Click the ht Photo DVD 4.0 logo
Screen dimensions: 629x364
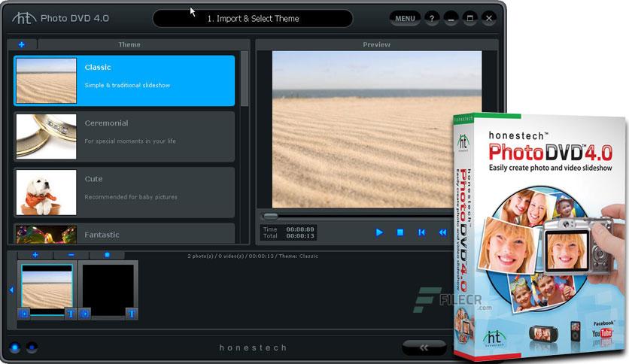[x=60, y=18]
